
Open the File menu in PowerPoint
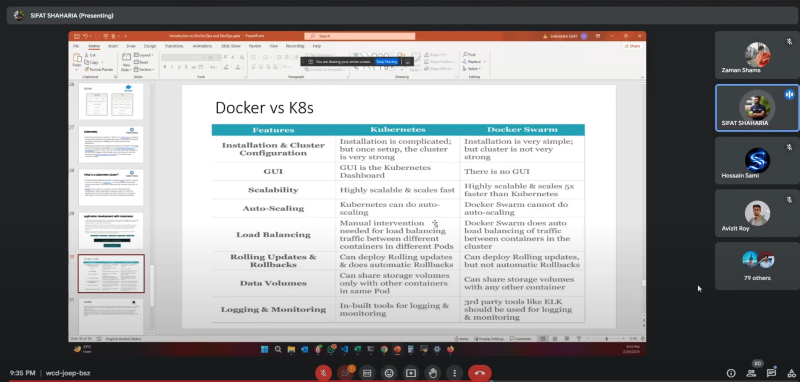[x=76, y=46]
